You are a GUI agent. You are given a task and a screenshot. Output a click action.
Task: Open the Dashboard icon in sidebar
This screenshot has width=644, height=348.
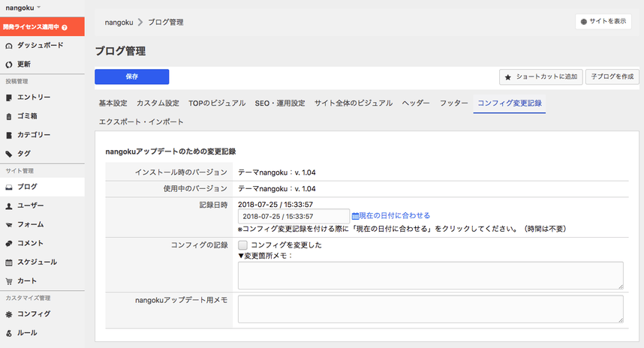(9, 46)
